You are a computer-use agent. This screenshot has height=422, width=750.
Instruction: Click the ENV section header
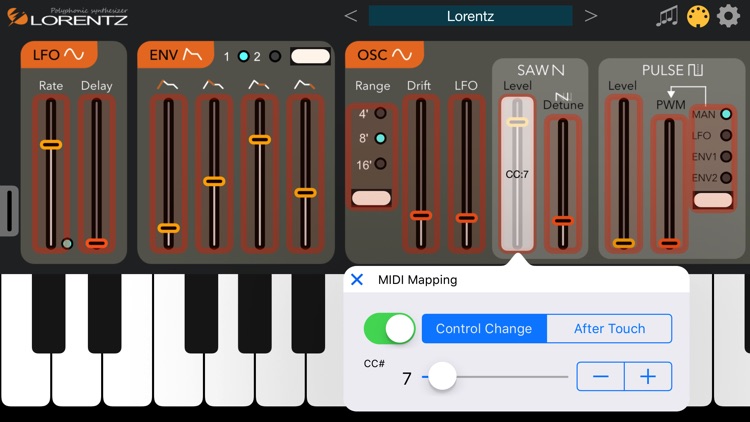[176, 55]
